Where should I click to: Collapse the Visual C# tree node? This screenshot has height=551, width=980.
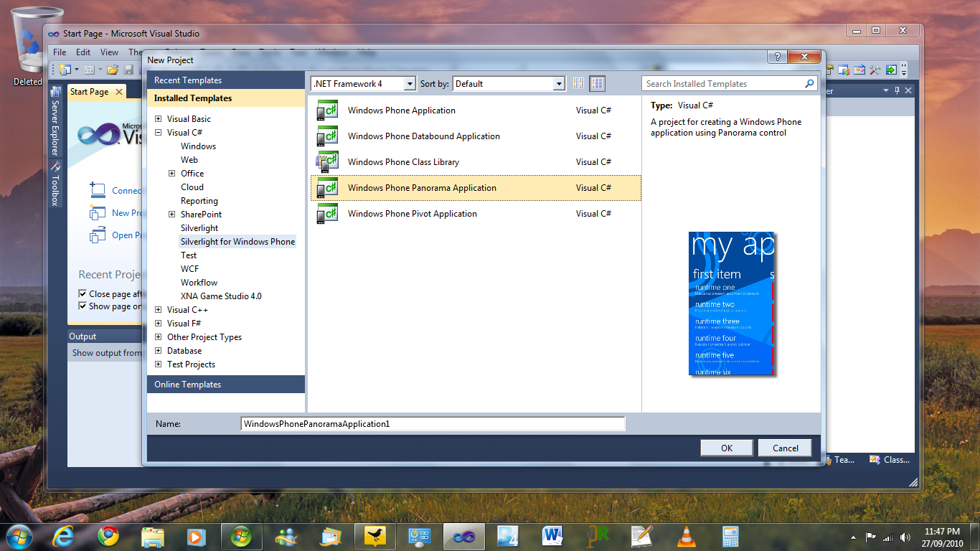[x=159, y=133]
